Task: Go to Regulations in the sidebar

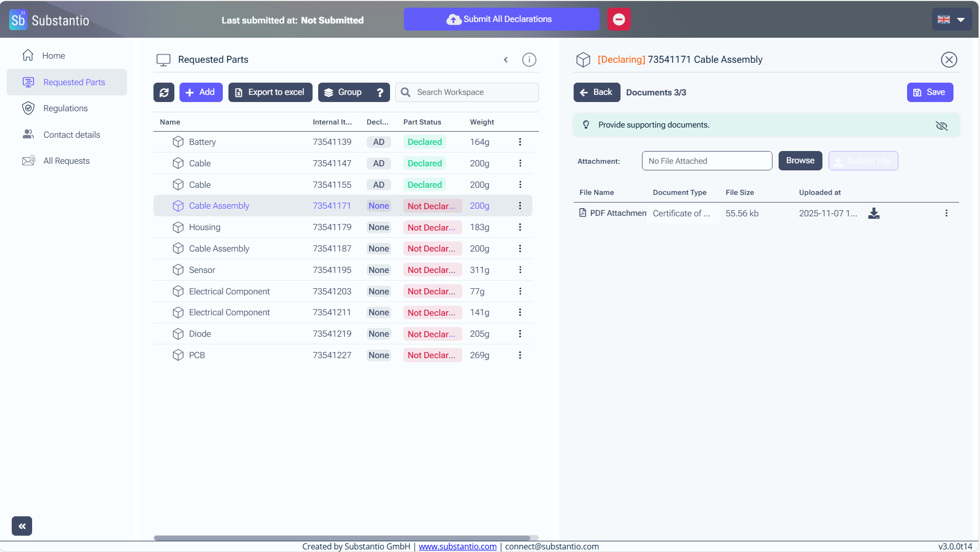Action: click(65, 108)
